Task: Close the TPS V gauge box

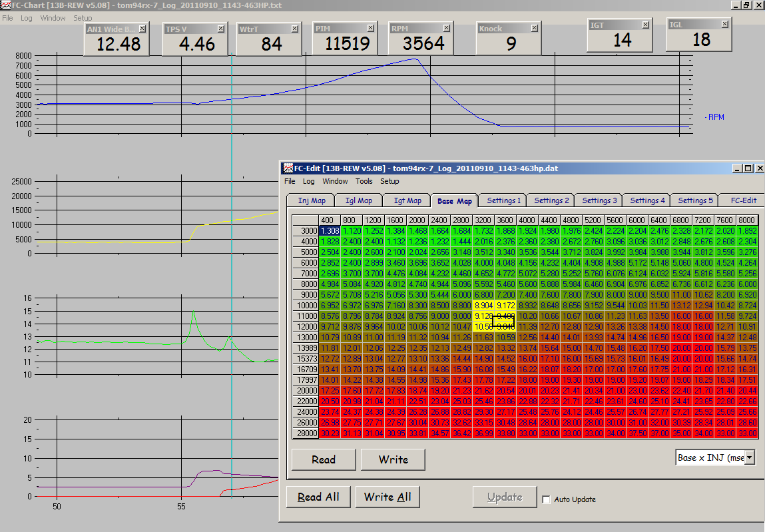Action: (x=220, y=29)
